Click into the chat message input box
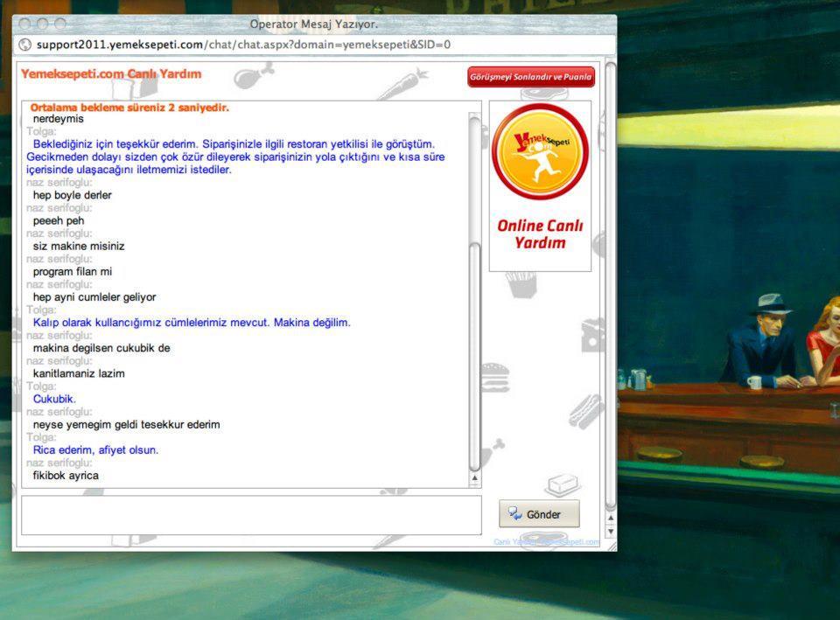The image size is (840, 620). tap(251, 515)
